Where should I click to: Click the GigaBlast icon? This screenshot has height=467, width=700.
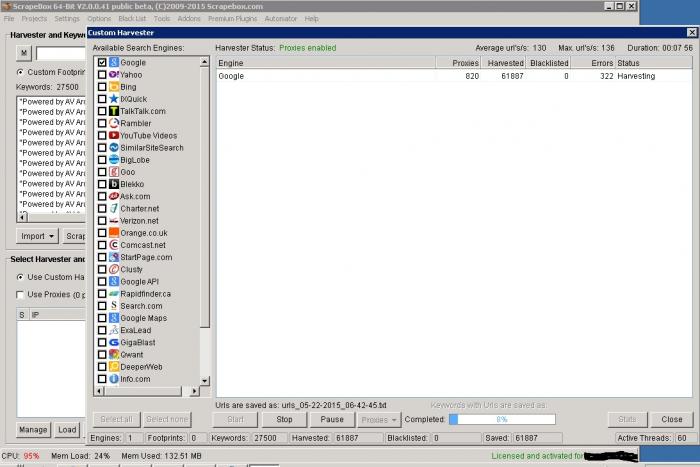coord(114,342)
